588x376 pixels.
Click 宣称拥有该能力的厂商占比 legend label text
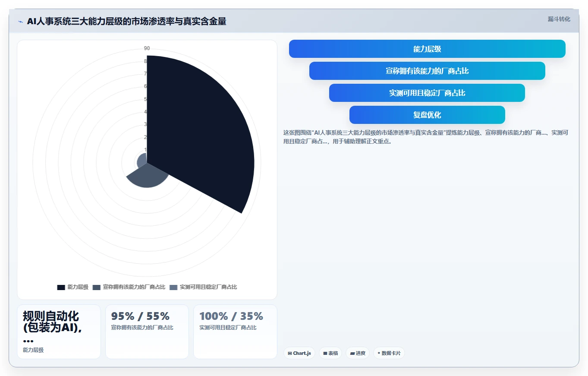[134, 288]
